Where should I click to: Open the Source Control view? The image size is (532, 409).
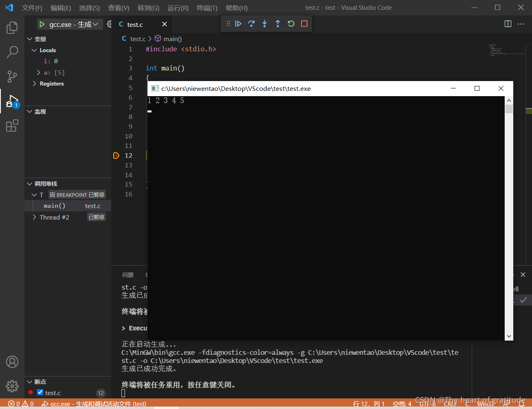[x=12, y=76]
